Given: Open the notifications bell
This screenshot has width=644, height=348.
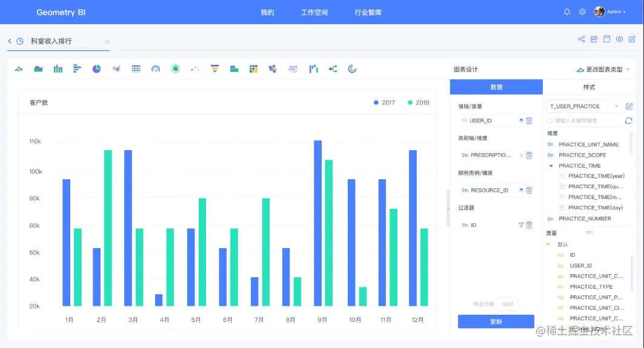Looking at the screenshot, I should pyautogui.click(x=567, y=12).
